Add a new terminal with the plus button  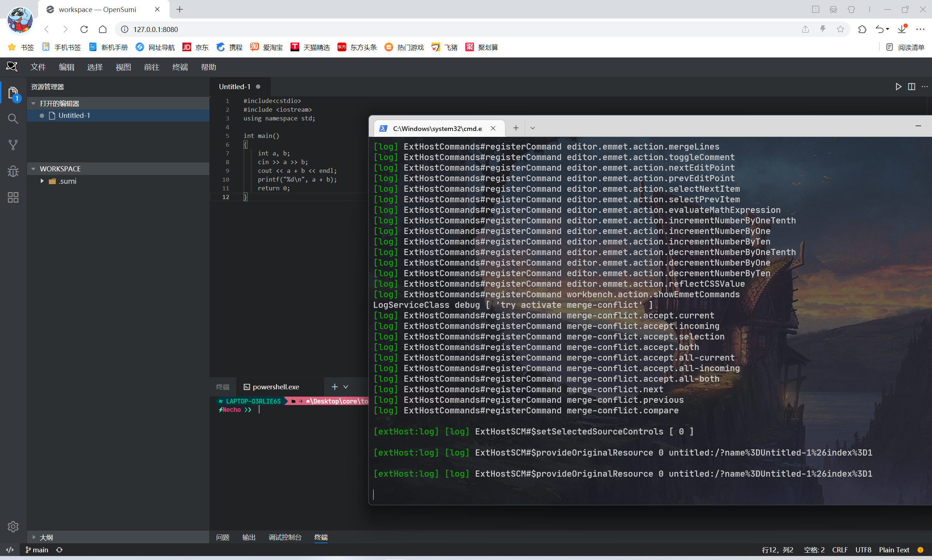[335, 387]
